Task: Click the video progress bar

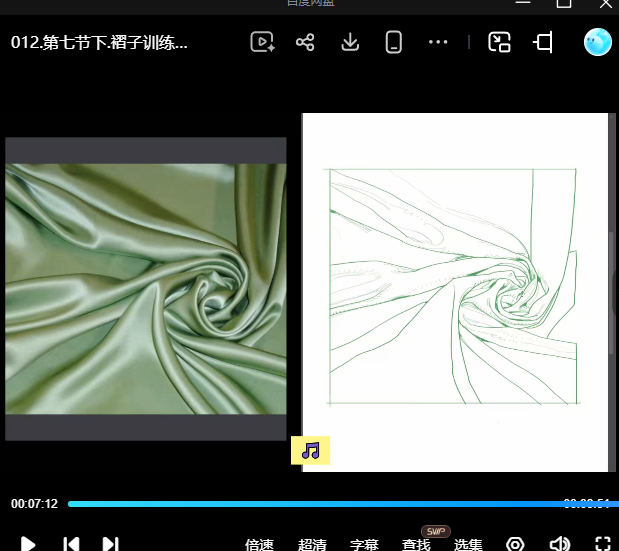Action: pyautogui.click(x=343, y=504)
